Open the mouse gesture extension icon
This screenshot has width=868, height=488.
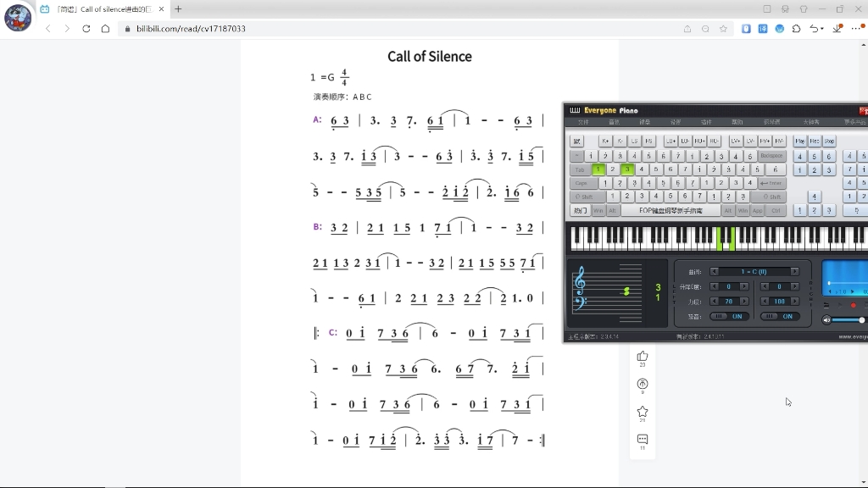click(x=746, y=29)
